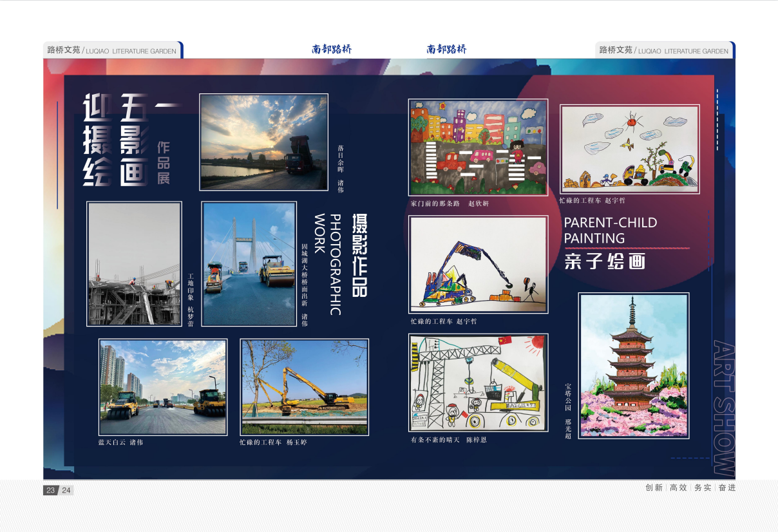Click the caption 固城湖大桥桥面出新 诸伟
The height and width of the screenshot is (532, 778).
click(305, 285)
